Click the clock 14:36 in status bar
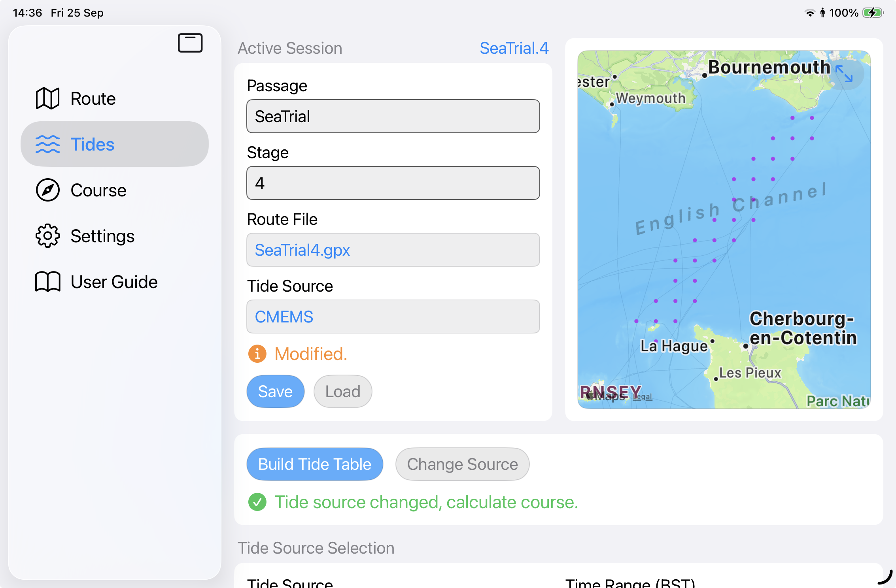Viewport: 896px width, 588px height. [27, 13]
